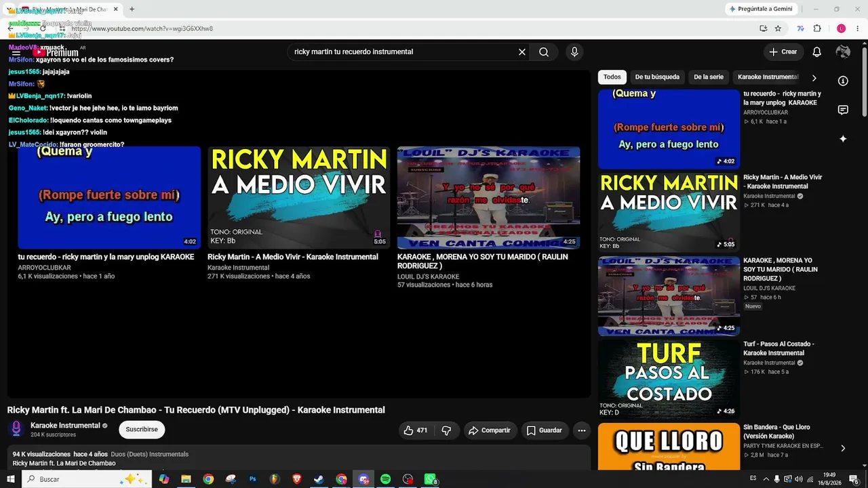868x488 pixels.
Task: Open sidebar ARROYOCLUBKAR channel name
Action: click(766, 113)
